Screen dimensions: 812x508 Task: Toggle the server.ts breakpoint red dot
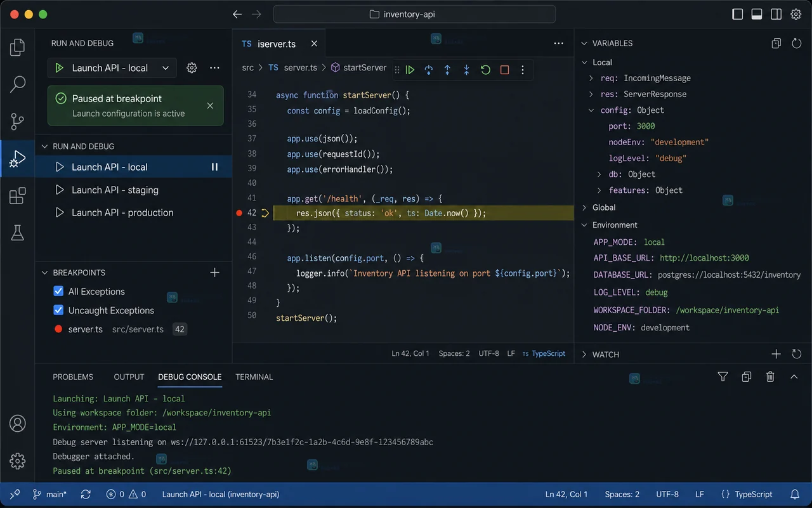point(58,329)
